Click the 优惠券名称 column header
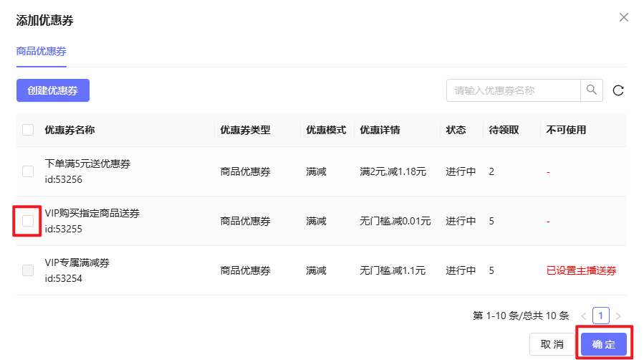The width and height of the screenshot is (644, 360). 69,130
